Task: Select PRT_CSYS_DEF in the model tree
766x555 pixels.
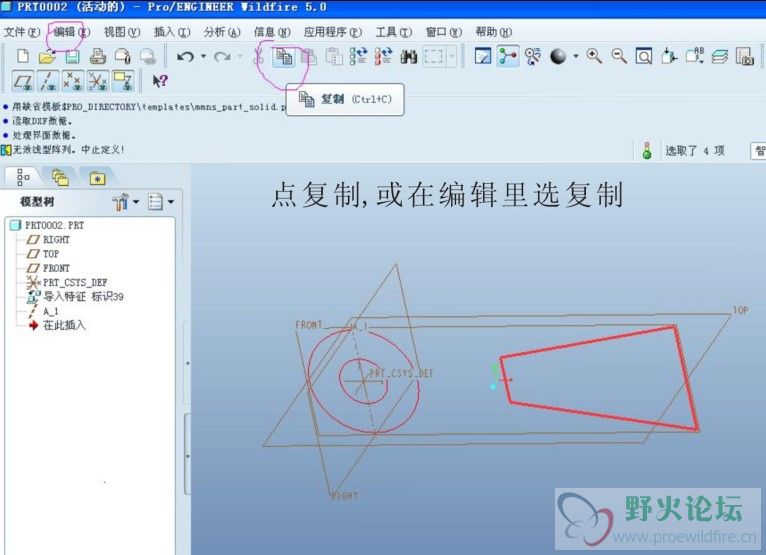Action: [67, 282]
